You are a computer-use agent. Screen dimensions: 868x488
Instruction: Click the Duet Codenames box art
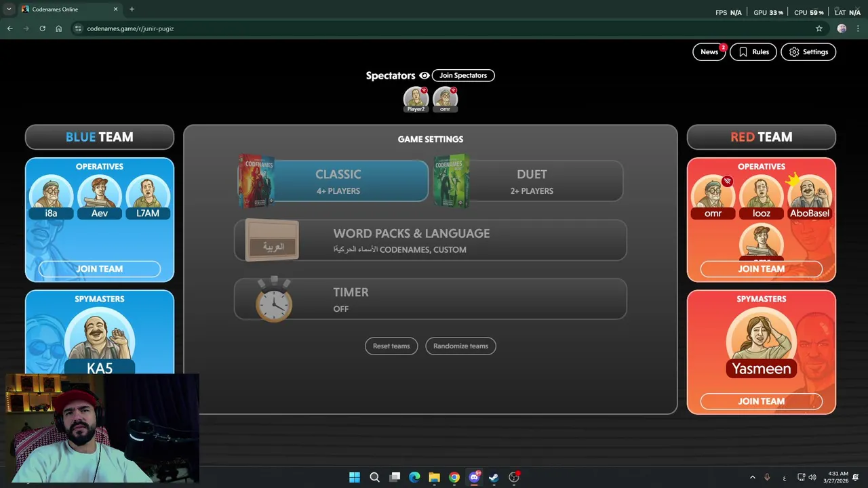(x=451, y=180)
